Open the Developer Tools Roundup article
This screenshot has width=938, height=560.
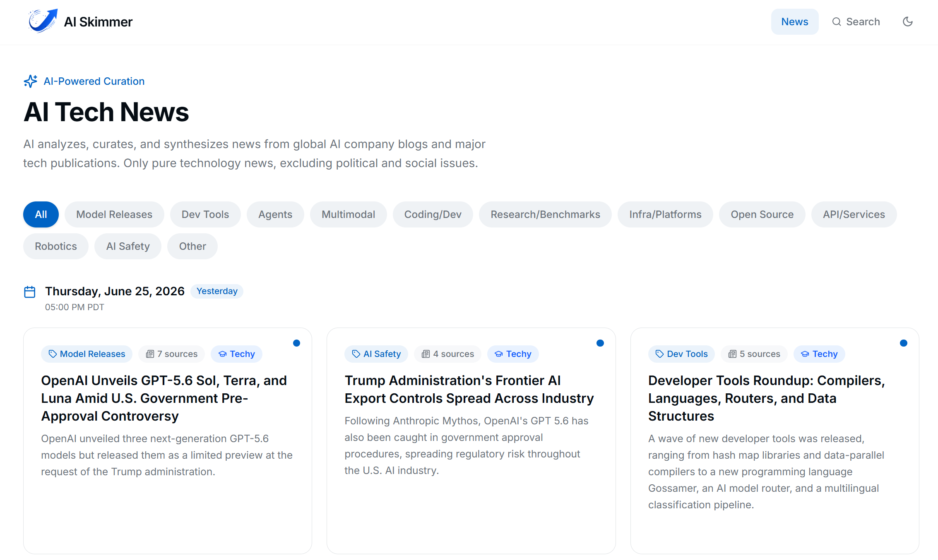coord(766,398)
